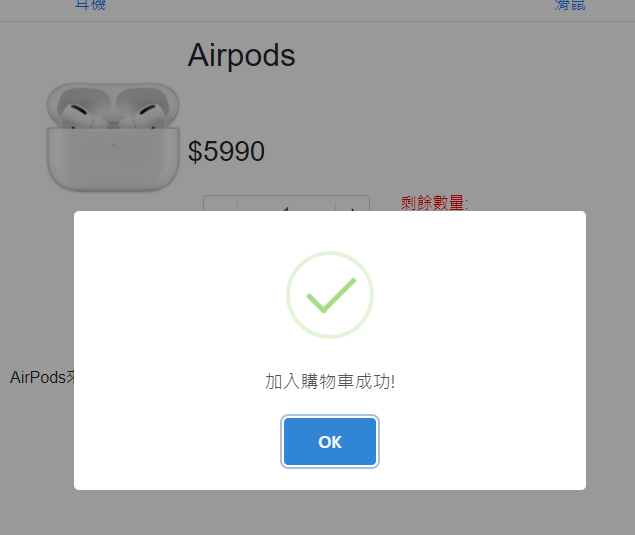Click the AirPods description text behind dialog

pos(42,377)
